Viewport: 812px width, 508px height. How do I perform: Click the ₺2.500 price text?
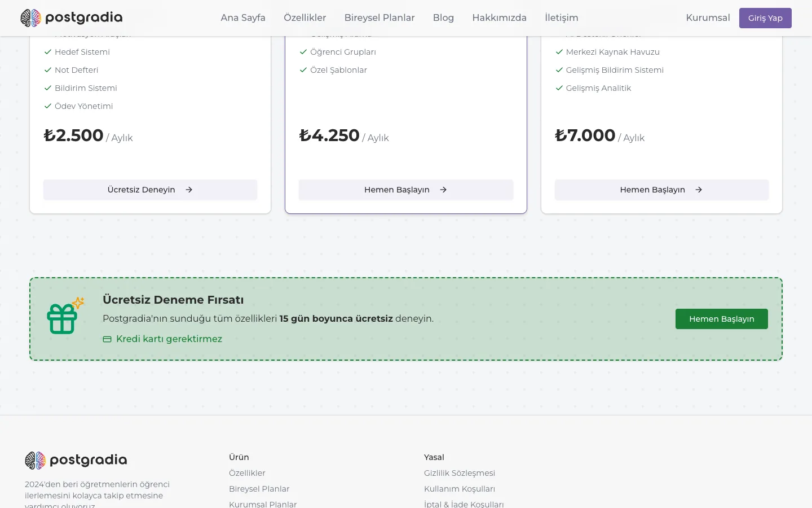coord(73,135)
